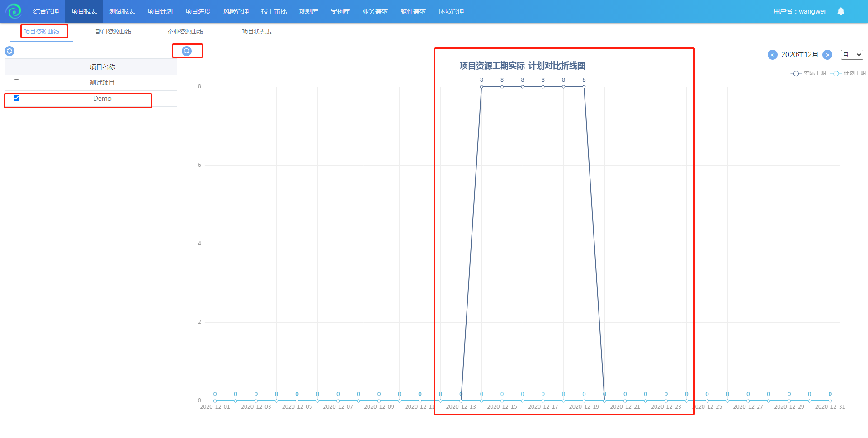Open the 风险管理 menu
The height and width of the screenshot is (438, 868).
pyautogui.click(x=236, y=11)
